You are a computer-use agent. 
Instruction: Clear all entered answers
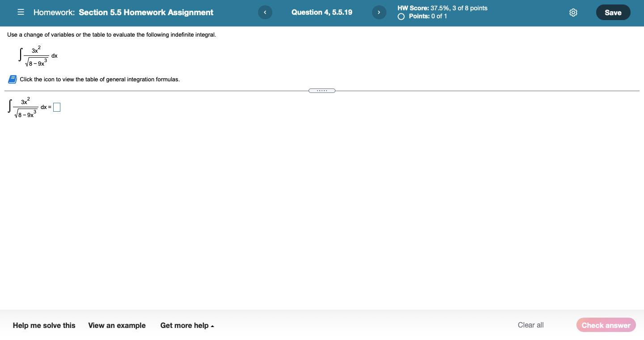click(x=530, y=325)
